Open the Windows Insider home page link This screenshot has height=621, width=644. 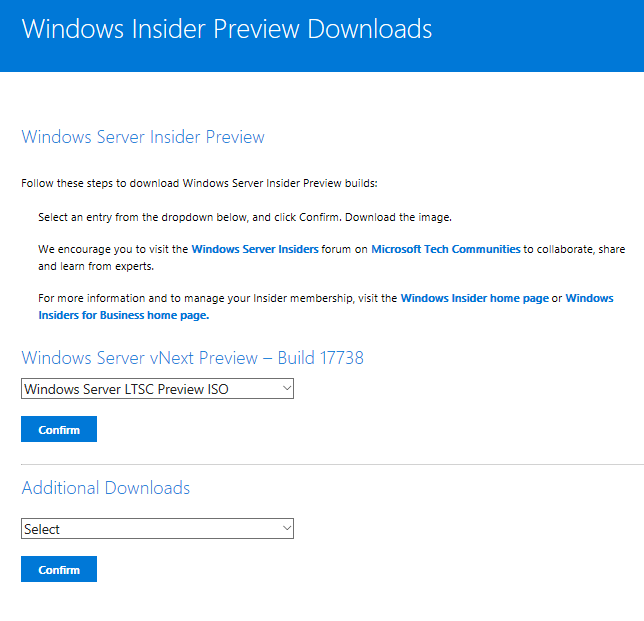[474, 298]
